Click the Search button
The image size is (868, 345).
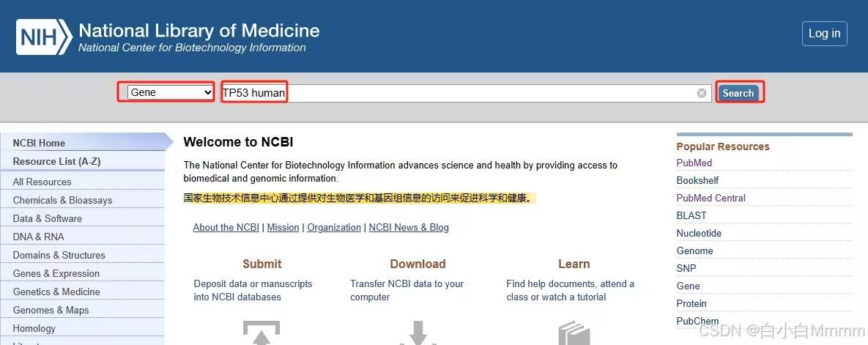click(738, 93)
